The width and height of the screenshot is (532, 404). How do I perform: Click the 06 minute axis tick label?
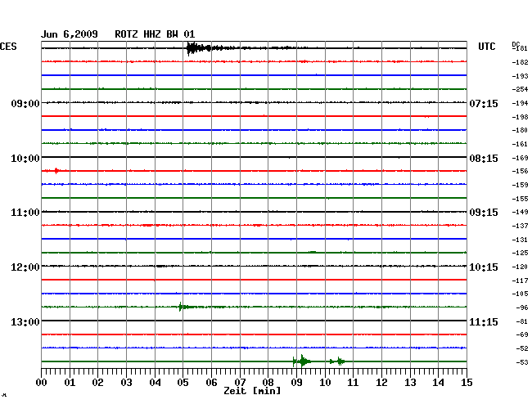click(211, 383)
